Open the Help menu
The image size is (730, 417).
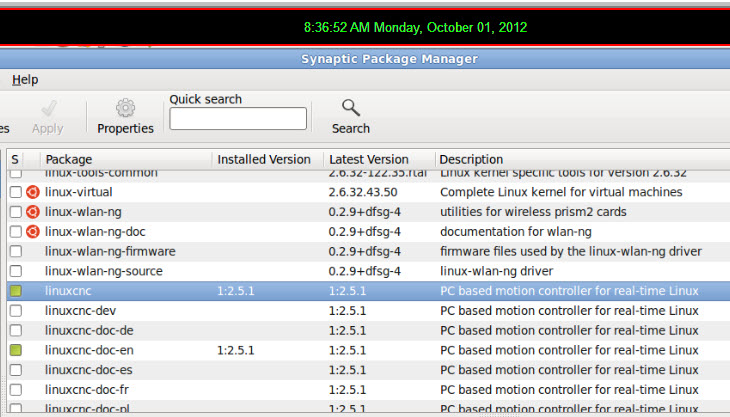[25, 80]
